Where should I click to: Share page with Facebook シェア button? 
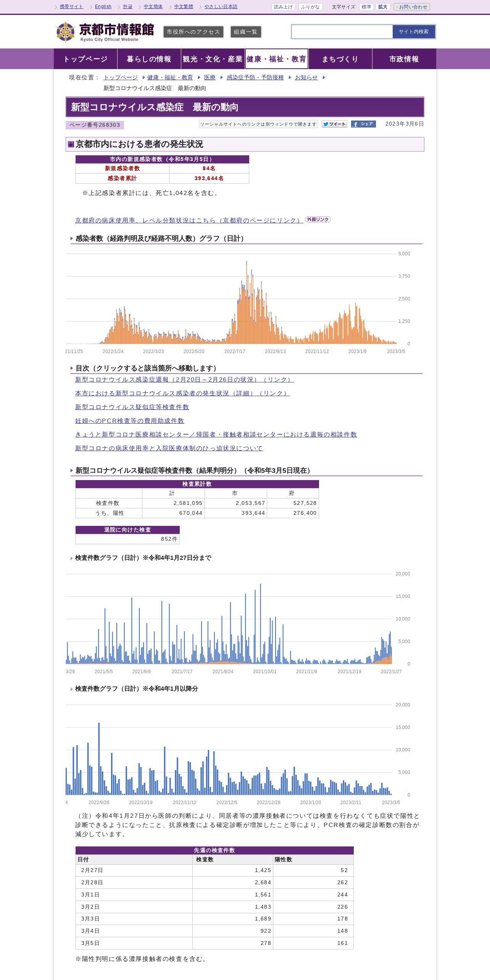(x=363, y=124)
